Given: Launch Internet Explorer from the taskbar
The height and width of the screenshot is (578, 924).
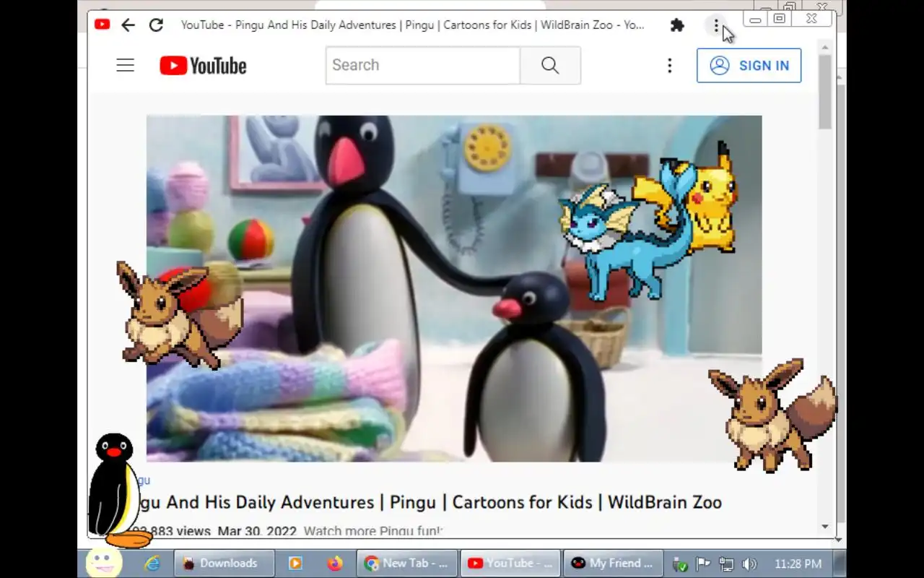Looking at the screenshot, I should click(x=152, y=564).
